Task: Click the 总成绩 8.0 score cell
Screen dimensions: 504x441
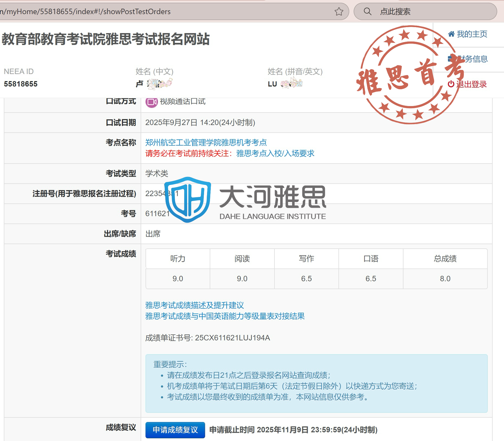Action: (x=445, y=279)
